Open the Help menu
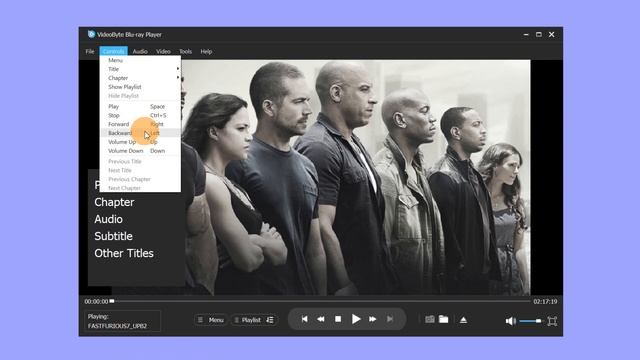The width and height of the screenshot is (640, 360). [206, 51]
